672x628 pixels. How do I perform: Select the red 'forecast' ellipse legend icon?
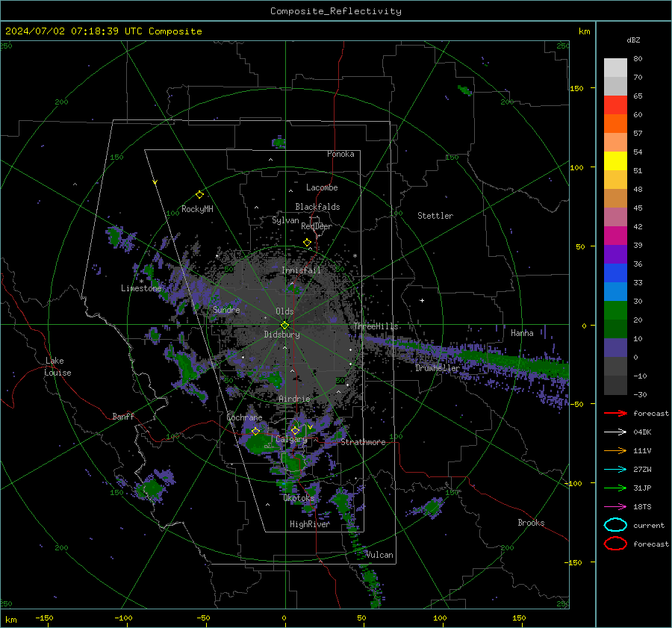(615, 544)
